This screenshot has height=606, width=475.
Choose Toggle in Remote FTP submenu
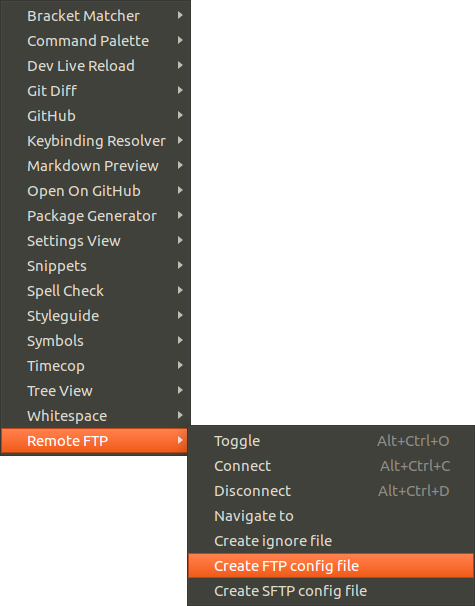331,441
